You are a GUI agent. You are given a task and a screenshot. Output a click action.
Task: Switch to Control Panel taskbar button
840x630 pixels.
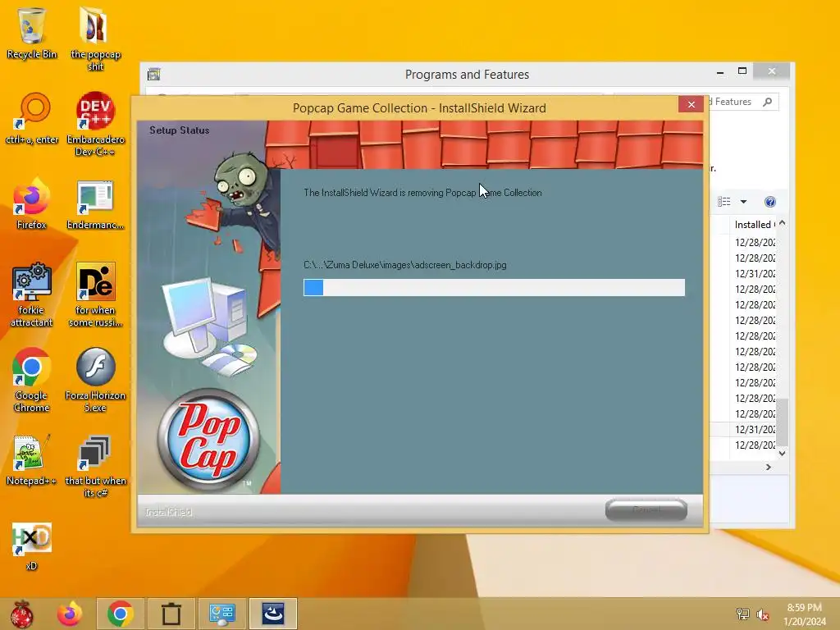point(221,614)
